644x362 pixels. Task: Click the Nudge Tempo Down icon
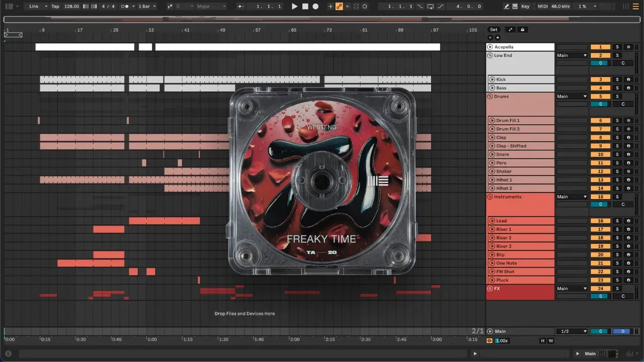(85, 7)
